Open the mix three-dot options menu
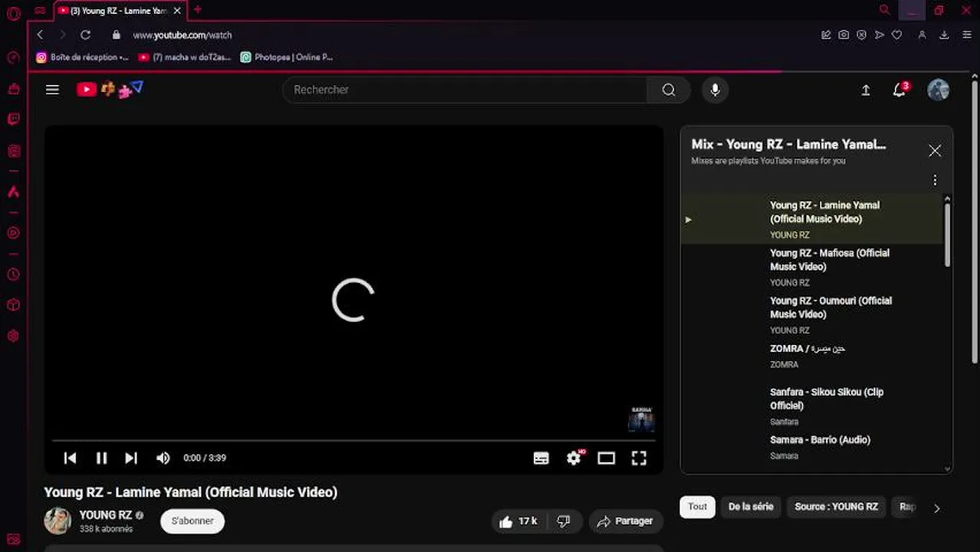This screenshot has height=552, width=980. pyautogui.click(x=935, y=180)
